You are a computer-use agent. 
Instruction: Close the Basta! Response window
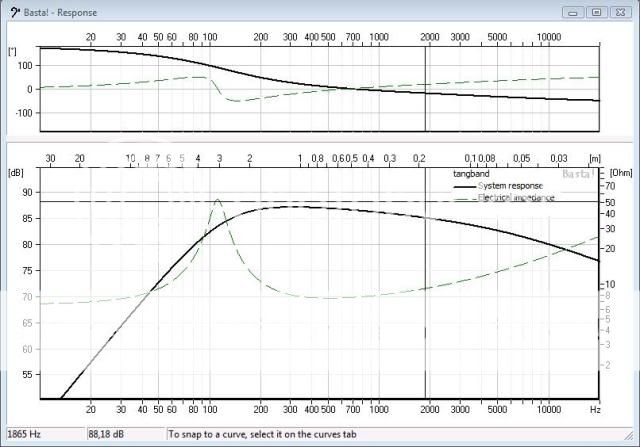coord(621,12)
